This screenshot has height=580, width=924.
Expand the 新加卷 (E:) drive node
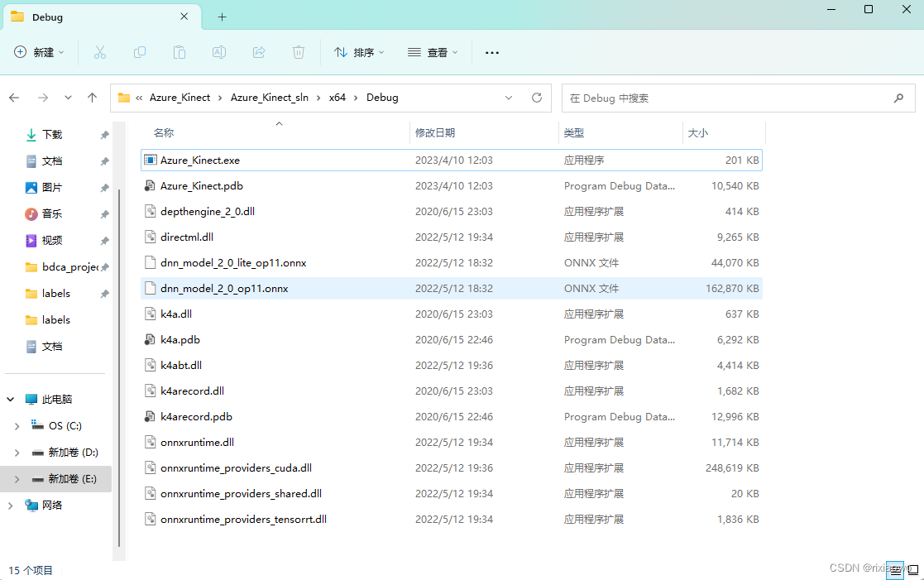tap(17, 479)
